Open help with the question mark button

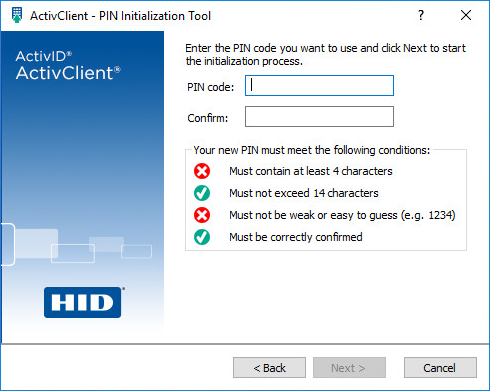click(x=421, y=15)
